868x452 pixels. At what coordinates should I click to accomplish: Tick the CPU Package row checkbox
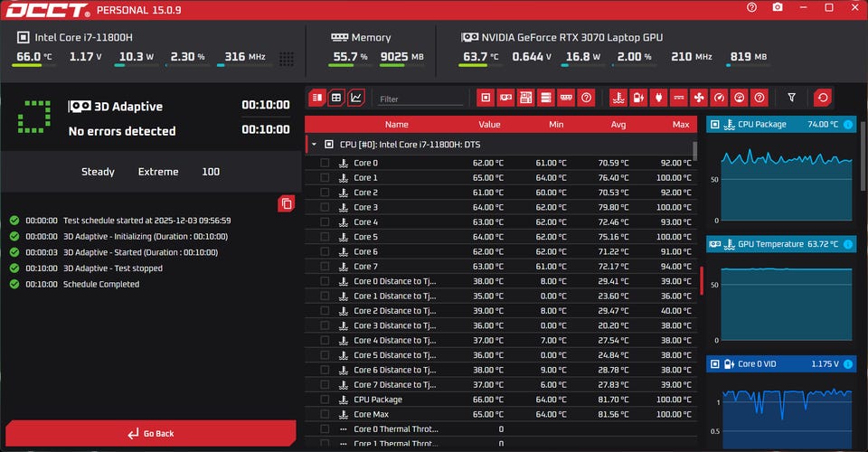(x=325, y=400)
